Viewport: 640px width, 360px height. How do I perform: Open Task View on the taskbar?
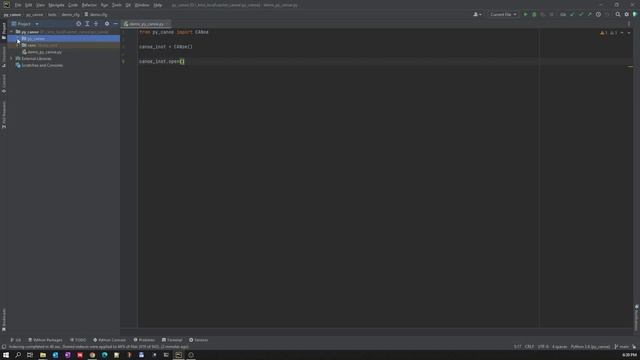pos(30,355)
